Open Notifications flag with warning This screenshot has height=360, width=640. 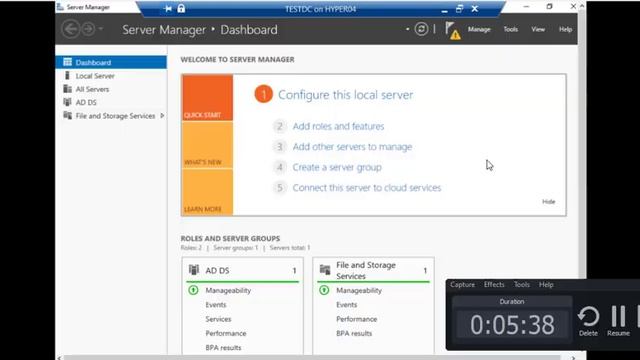pyautogui.click(x=453, y=31)
